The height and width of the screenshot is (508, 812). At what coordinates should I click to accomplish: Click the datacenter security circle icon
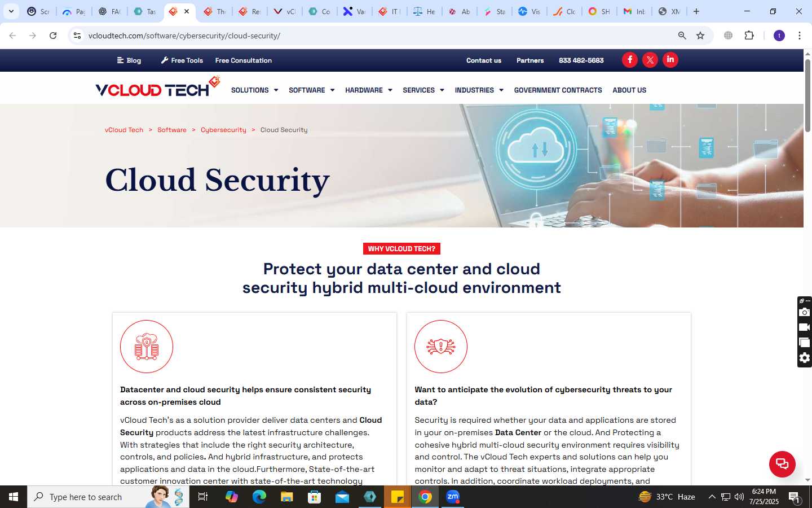(147, 347)
